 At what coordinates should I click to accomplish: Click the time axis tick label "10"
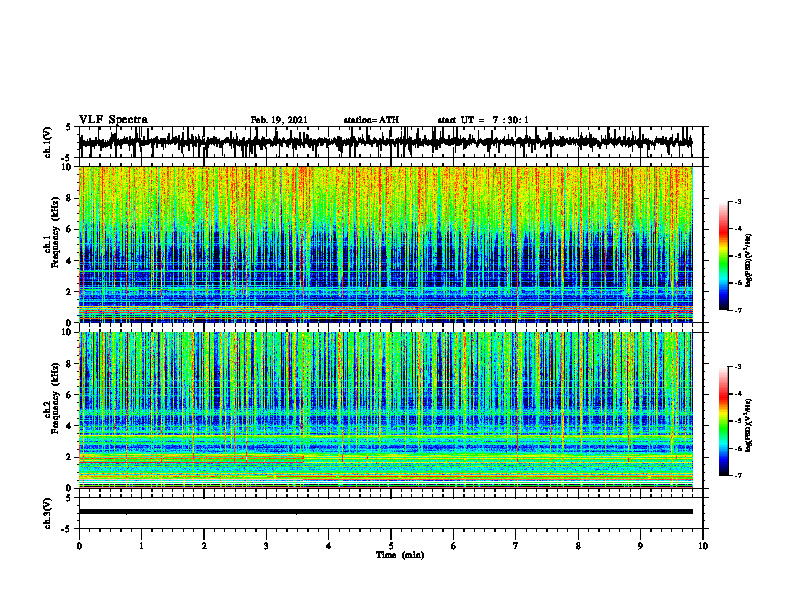point(703,546)
